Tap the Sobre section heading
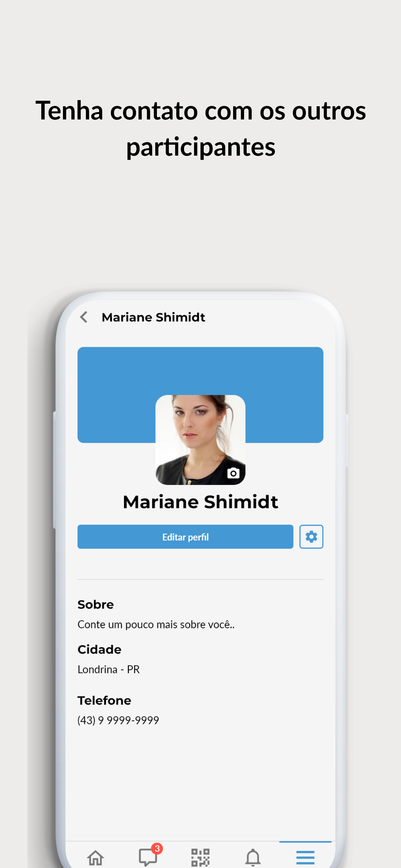 point(96,604)
